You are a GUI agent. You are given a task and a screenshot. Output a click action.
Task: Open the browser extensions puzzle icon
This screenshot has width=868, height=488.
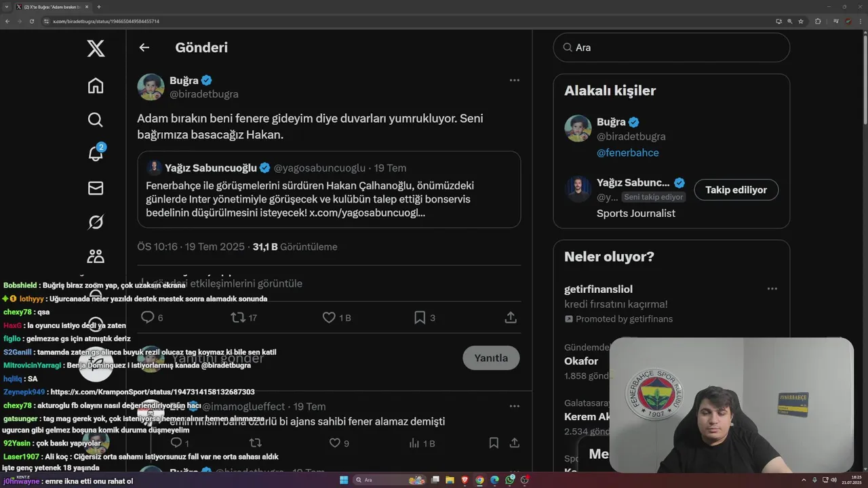pos(818,21)
